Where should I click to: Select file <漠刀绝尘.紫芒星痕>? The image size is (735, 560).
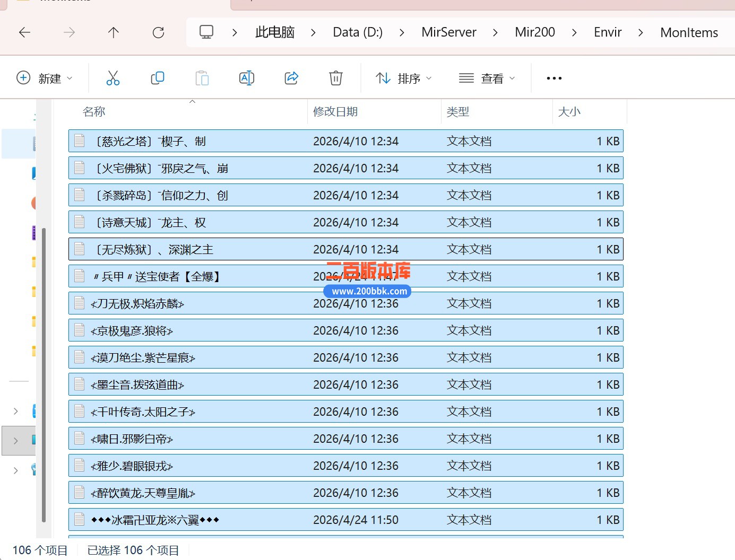coord(345,357)
